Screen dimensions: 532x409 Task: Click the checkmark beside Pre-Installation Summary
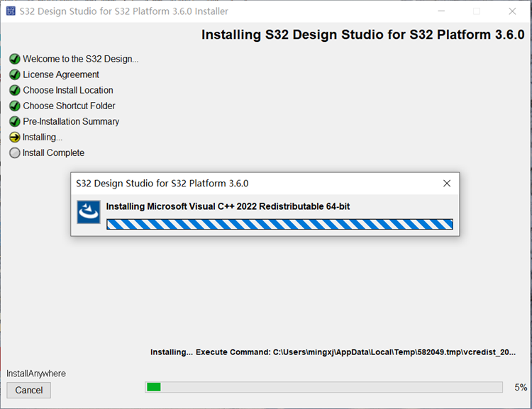point(15,121)
